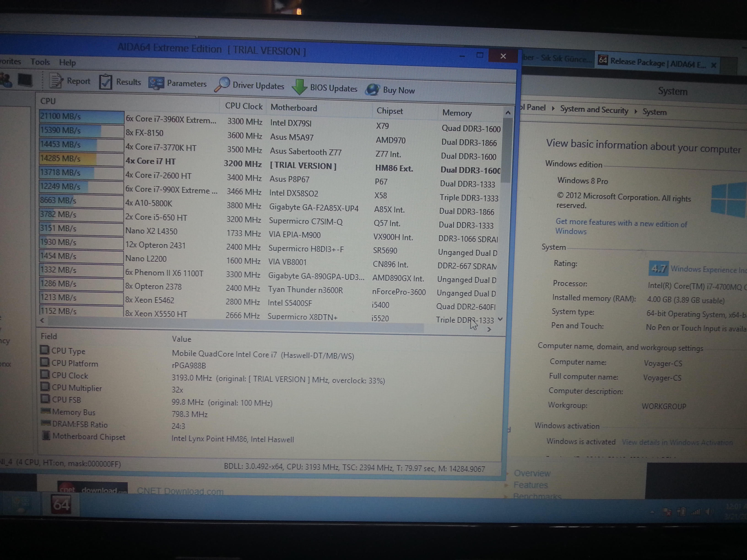
Task: Click System and Security breadcrumb link
Action: pos(594,110)
